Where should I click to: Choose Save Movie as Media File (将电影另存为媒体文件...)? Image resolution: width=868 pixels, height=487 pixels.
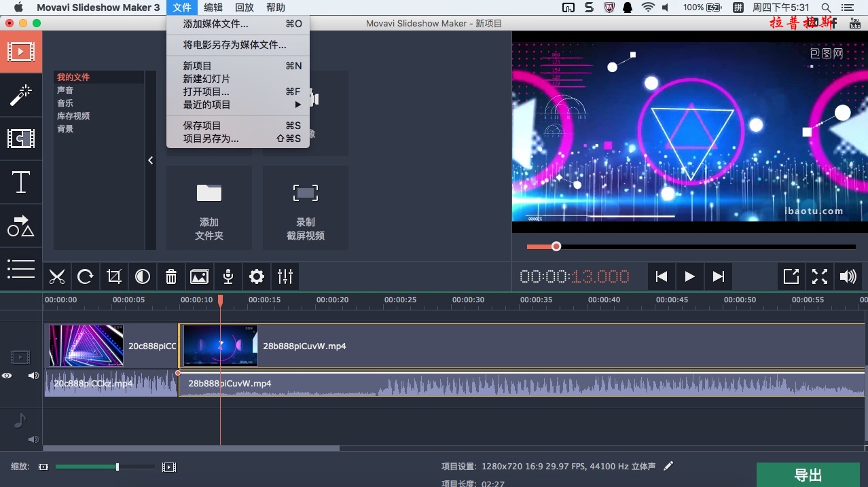238,45
